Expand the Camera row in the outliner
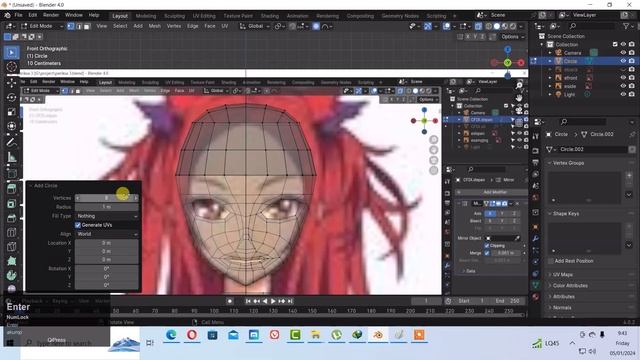 550,53
